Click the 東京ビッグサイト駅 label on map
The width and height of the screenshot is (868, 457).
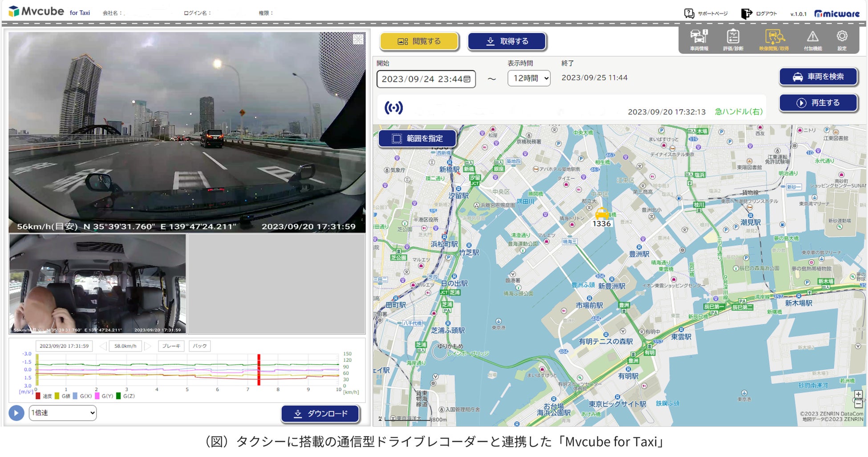click(617, 404)
